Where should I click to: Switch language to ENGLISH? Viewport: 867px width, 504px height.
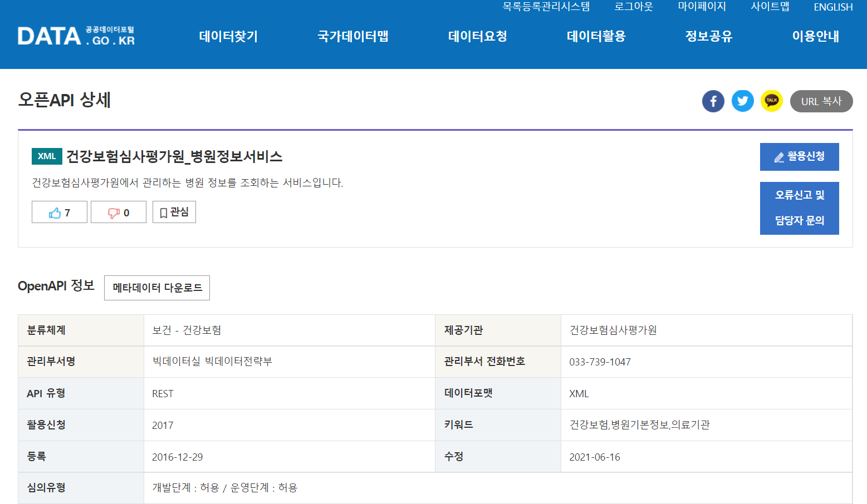(833, 7)
